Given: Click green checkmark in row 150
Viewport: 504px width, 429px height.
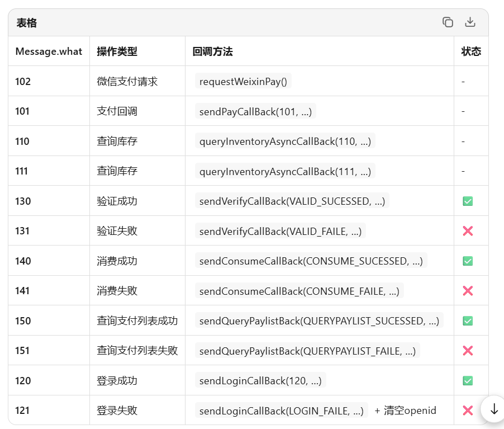Looking at the screenshot, I should coord(468,321).
